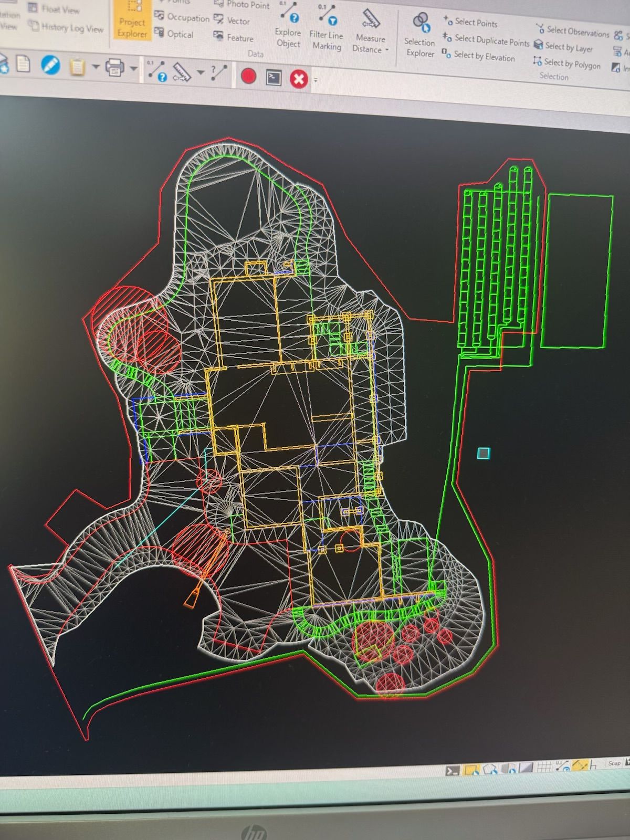This screenshot has width=630, height=840.
Task: Open the Selection Explorer
Action: click(x=419, y=36)
